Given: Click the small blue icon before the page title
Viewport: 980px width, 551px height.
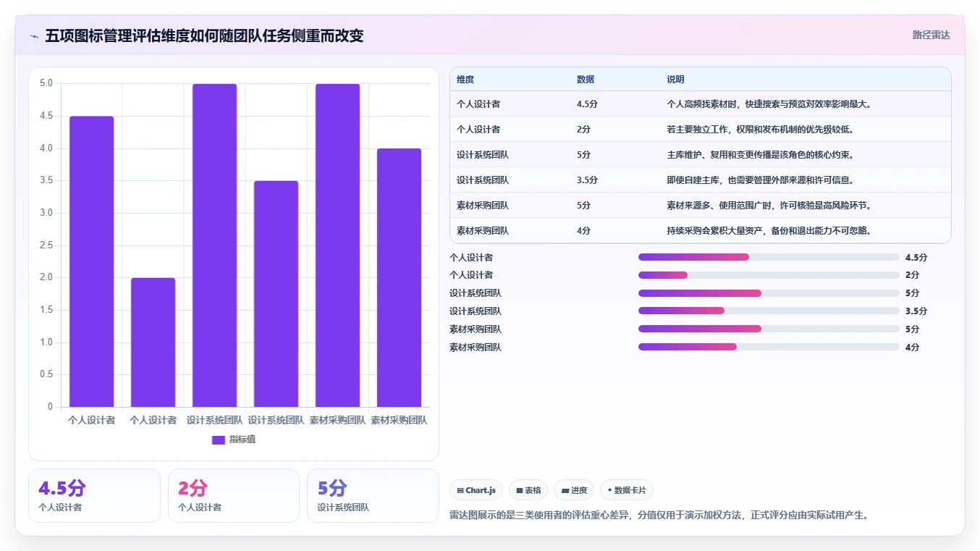Looking at the screenshot, I should (34, 36).
